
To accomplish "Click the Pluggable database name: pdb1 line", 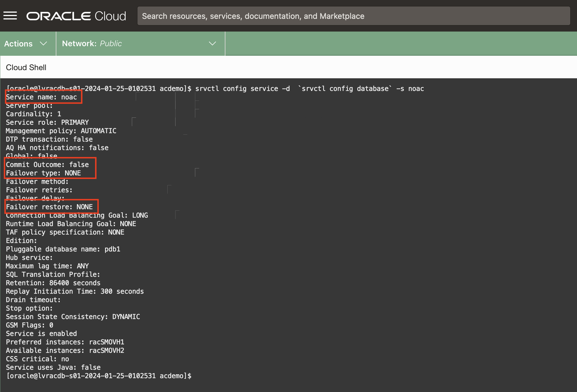I will (63, 249).
